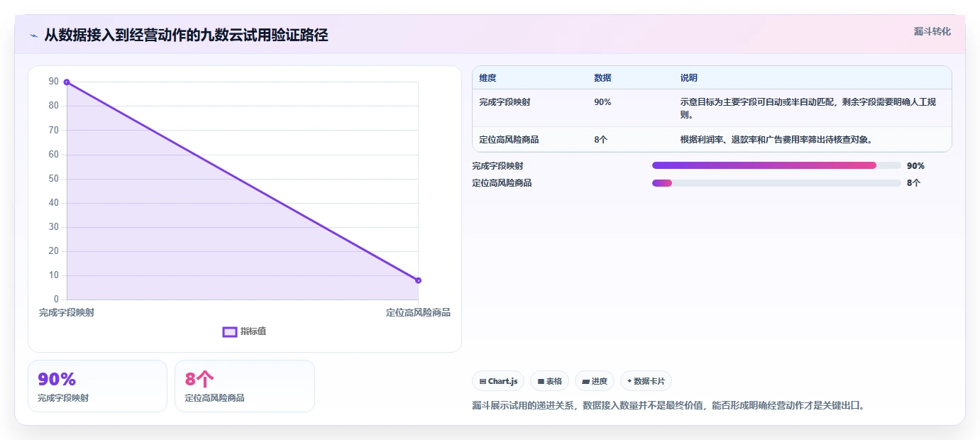
Task: Click the icon inside 表格 chip
Action: 541,382
